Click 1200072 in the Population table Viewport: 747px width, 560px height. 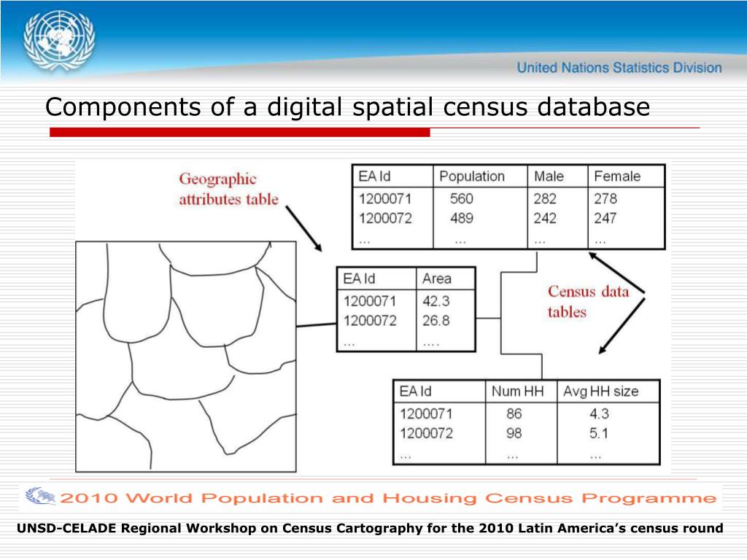pos(385,218)
